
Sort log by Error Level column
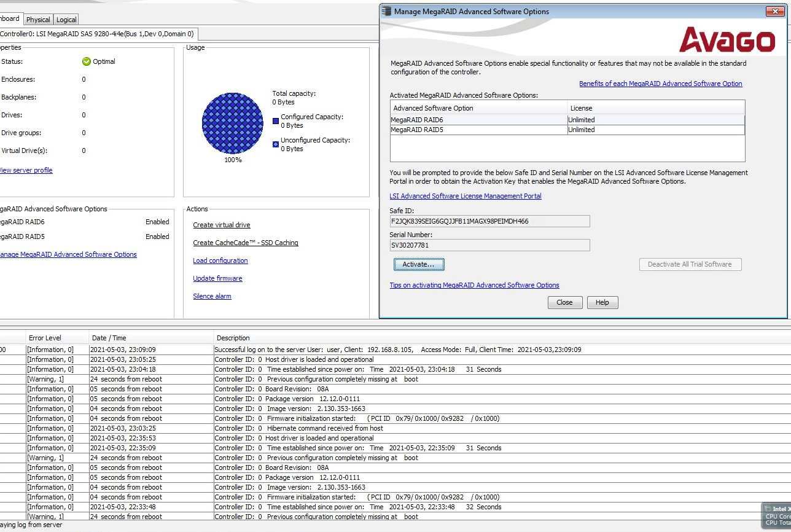(x=57, y=338)
